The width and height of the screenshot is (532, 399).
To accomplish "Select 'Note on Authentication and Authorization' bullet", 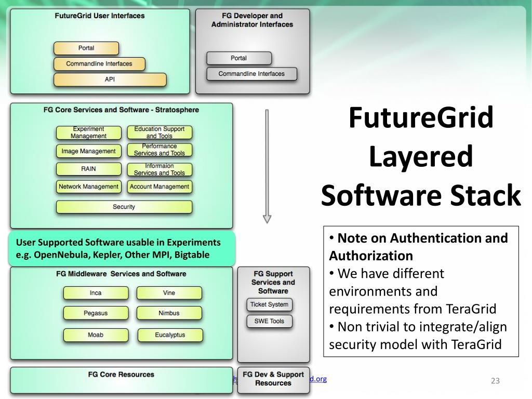I will 418,247.
